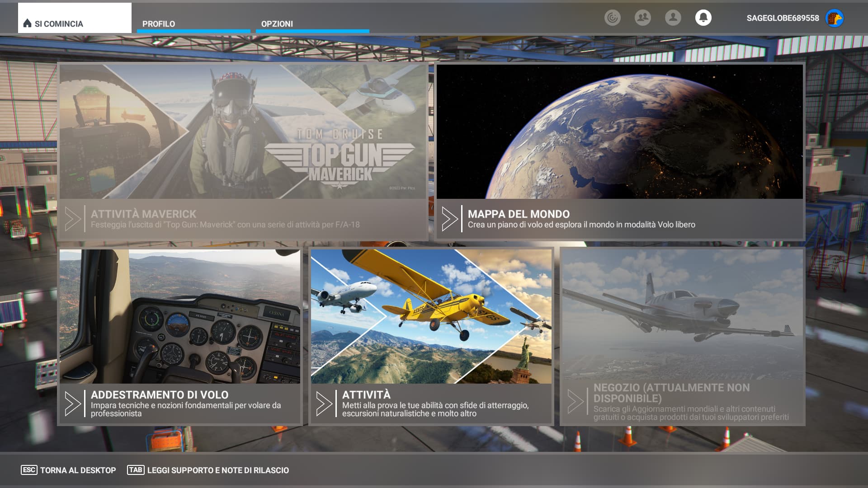The height and width of the screenshot is (488, 868).
Task: Click arrow icon beside Addestramento di Volo
Action: tap(73, 404)
